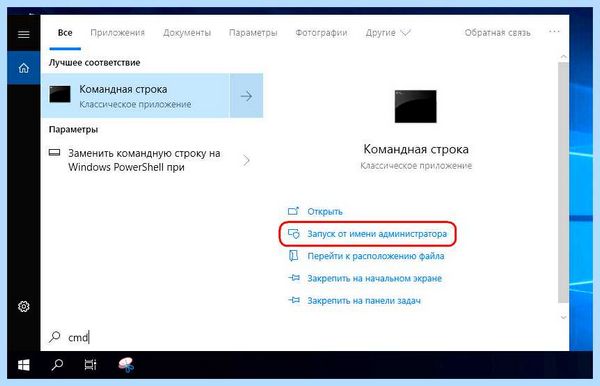The width and height of the screenshot is (600, 386).
Task: Expand Командная строка result with the arrow
Action: tap(246, 96)
